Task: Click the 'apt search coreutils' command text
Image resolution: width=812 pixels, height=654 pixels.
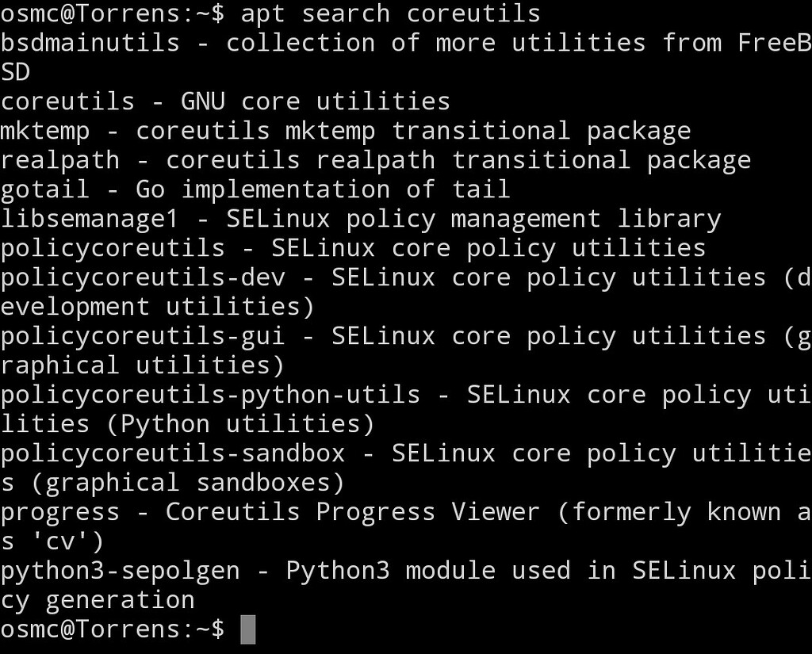Action: pos(390,14)
